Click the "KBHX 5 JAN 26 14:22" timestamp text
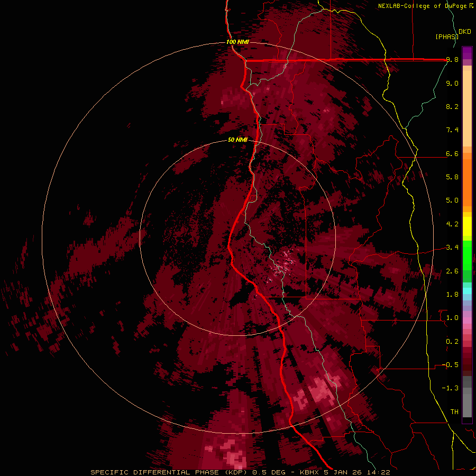This screenshot has height=476, width=476. point(345,472)
